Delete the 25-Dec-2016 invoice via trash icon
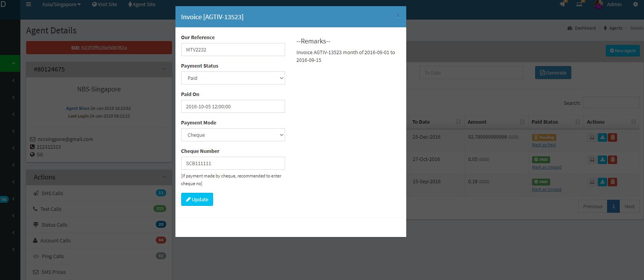This screenshot has width=644, height=280. click(x=612, y=138)
